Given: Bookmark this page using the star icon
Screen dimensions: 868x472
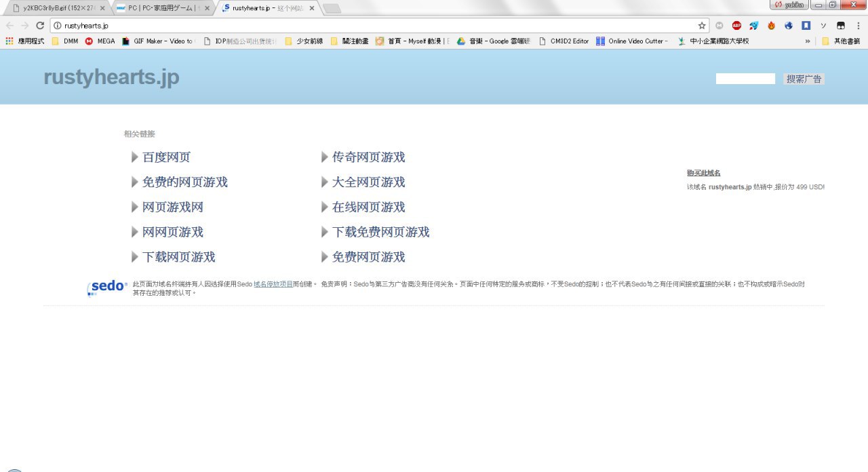Looking at the screenshot, I should click(x=702, y=26).
